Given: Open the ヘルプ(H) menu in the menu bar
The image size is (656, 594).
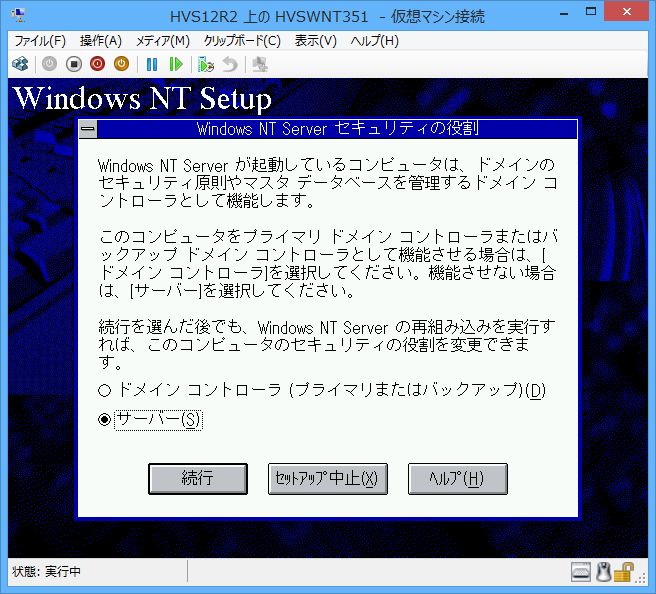Looking at the screenshot, I should pos(375,41).
